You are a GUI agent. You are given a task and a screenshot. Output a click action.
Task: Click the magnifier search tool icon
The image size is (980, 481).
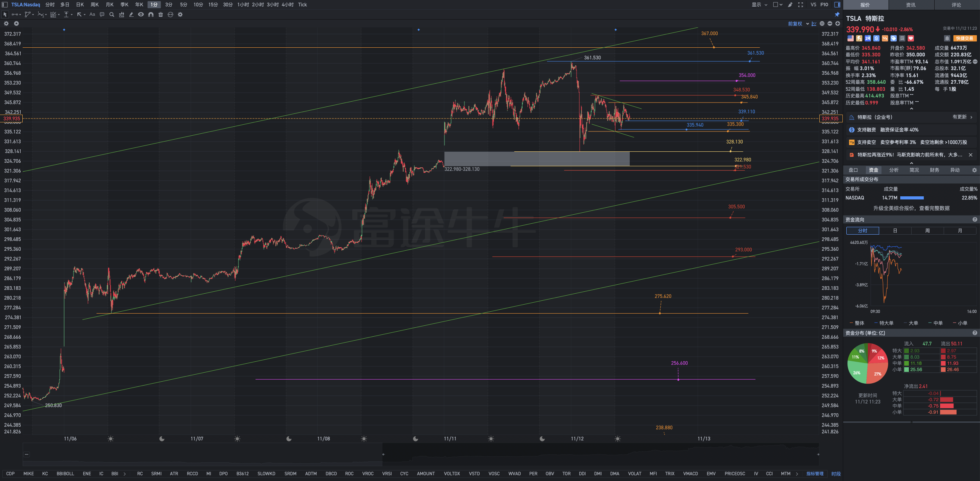click(112, 14)
